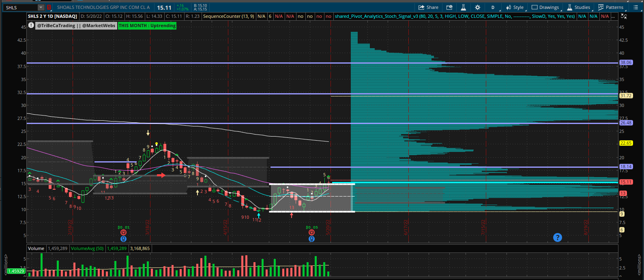This screenshot has height=280, width=644.
Task: Click the Share button
Action: (428, 7)
